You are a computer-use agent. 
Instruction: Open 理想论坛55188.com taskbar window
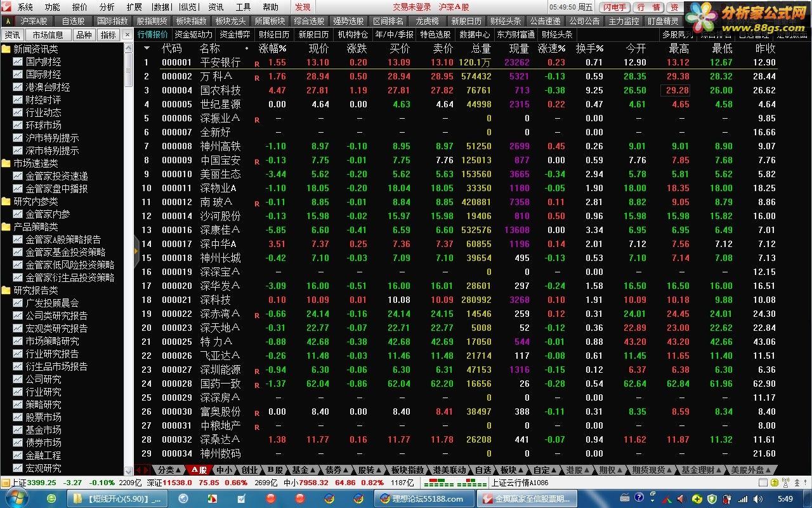(424, 498)
